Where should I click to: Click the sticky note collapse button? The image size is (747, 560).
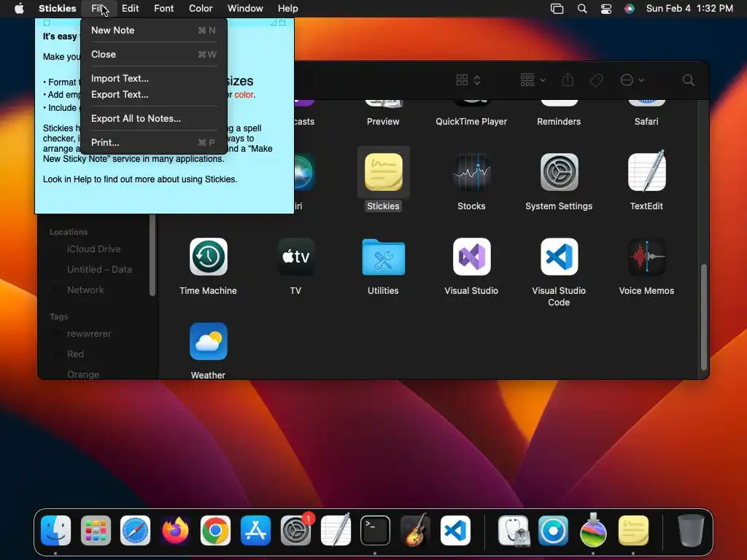(x=282, y=23)
